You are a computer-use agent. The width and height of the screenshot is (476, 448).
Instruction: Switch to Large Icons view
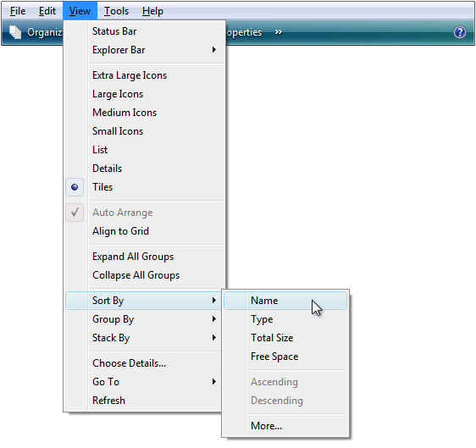pos(145,94)
